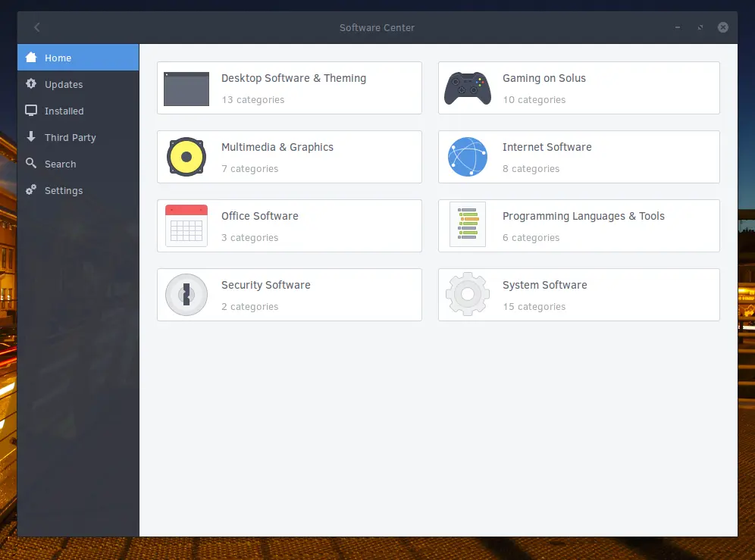
Task: Click the calendar Office Software icon
Action: click(186, 225)
